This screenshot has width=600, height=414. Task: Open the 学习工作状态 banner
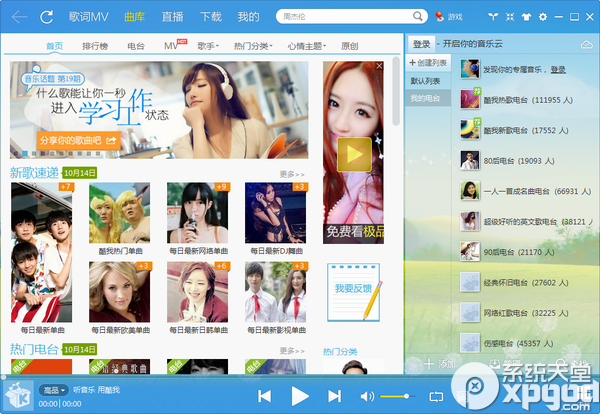pos(159,110)
